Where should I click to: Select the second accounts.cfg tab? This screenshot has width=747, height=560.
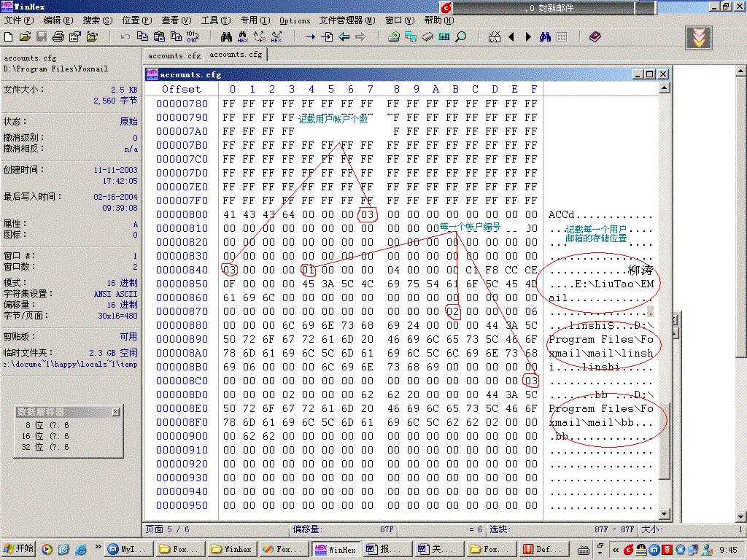[236, 55]
